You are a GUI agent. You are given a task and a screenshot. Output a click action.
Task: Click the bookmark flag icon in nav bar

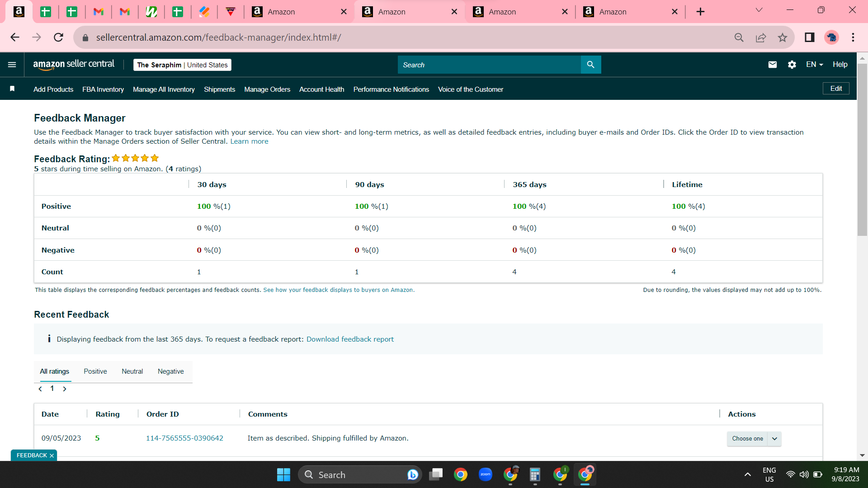(12, 89)
